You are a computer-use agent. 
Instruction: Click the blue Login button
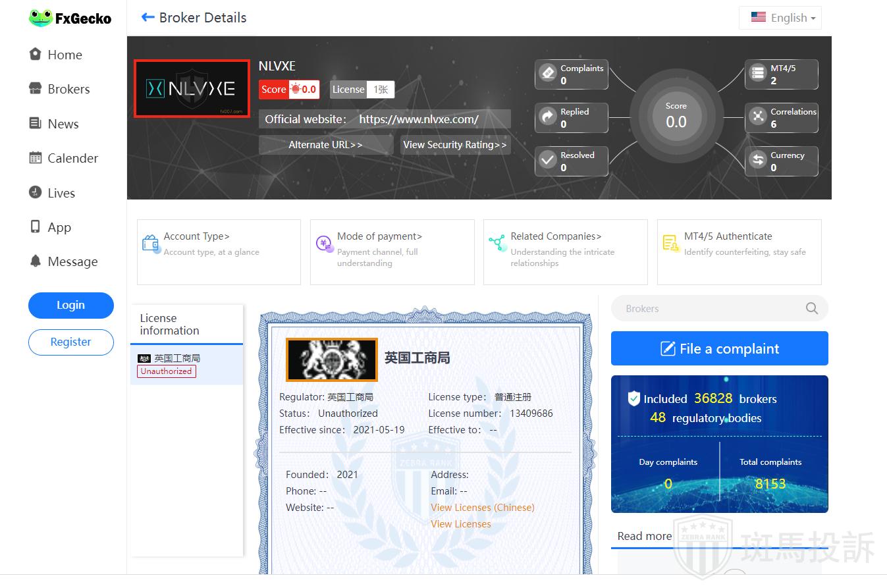pos(70,305)
